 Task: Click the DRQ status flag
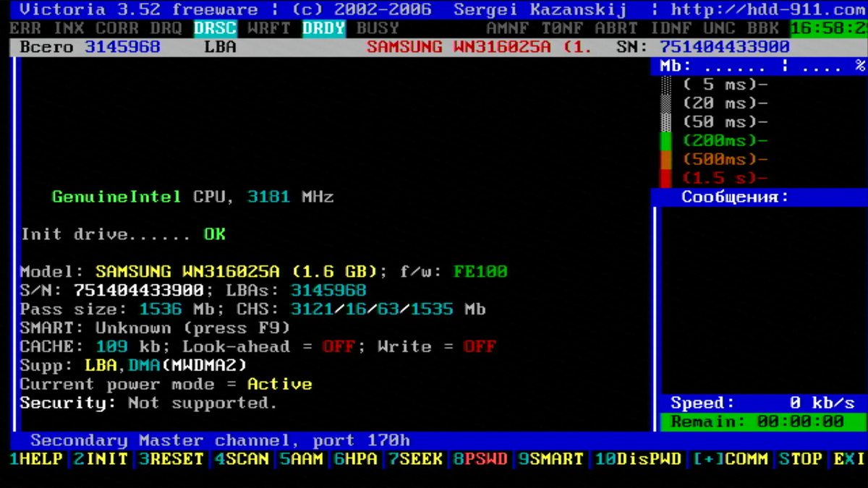167,29
